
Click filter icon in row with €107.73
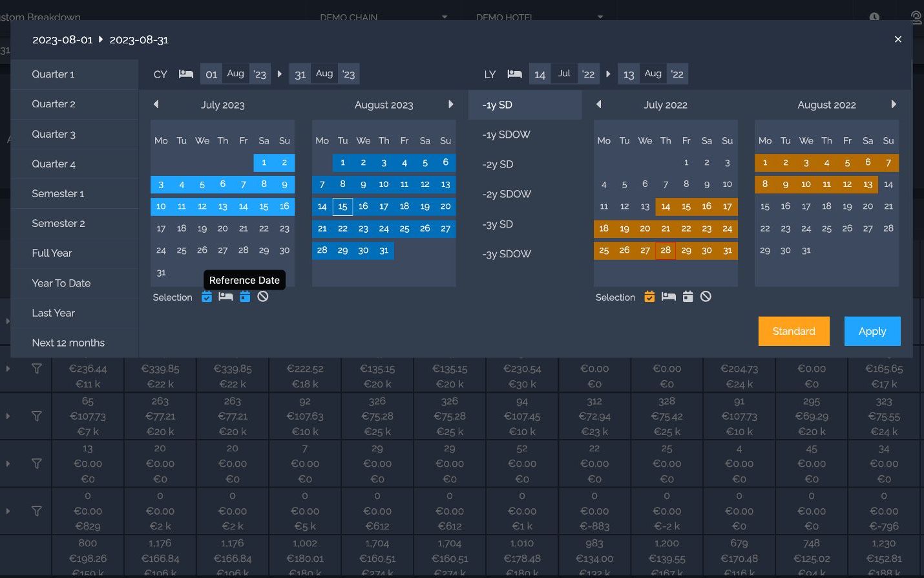tap(37, 416)
